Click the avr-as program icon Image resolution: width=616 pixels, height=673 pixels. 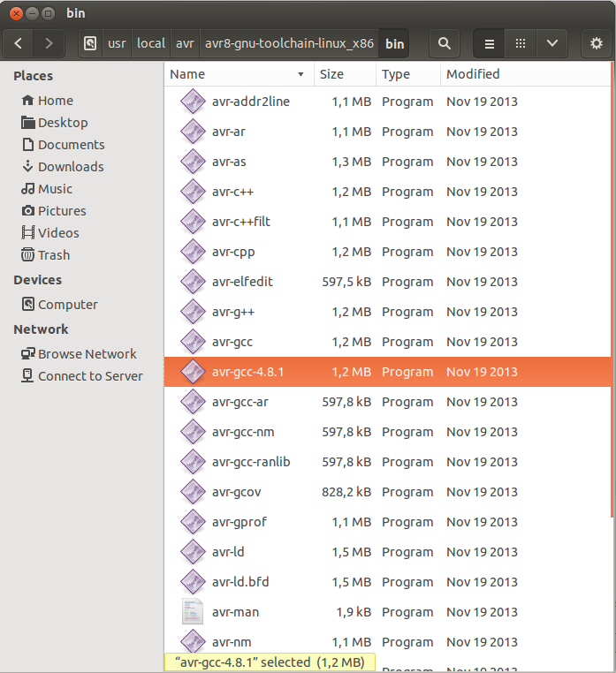click(x=193, y=162)
